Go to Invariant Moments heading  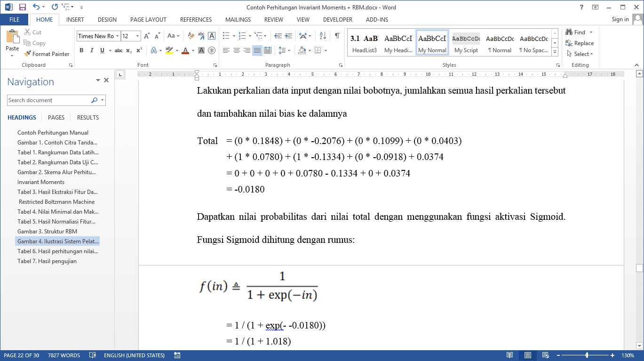pos(41,182)
